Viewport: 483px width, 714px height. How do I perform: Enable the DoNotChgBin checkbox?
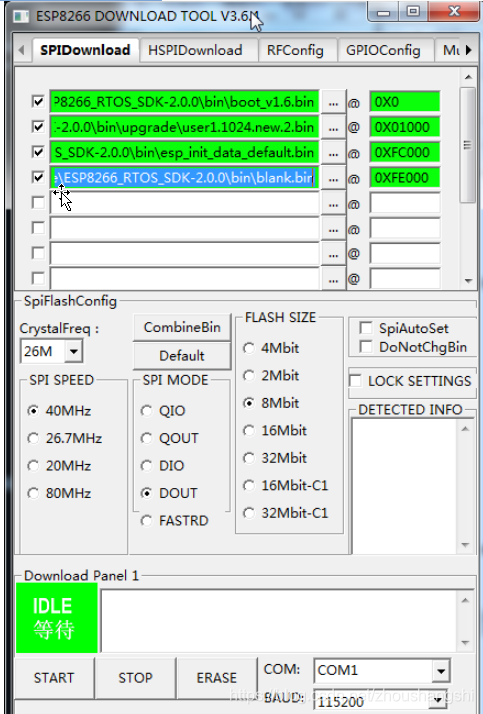pyautogui.click(x=366, y=347)
